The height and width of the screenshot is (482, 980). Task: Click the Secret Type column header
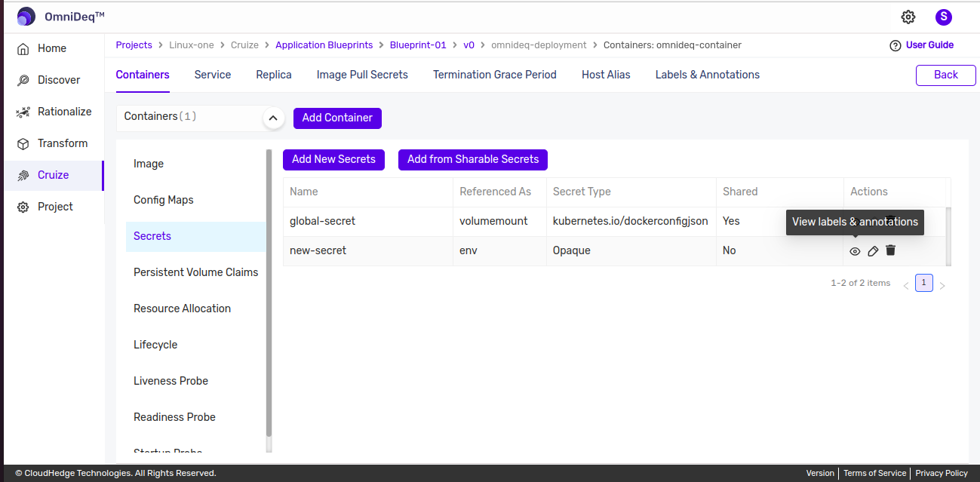[x=631, y=192]
